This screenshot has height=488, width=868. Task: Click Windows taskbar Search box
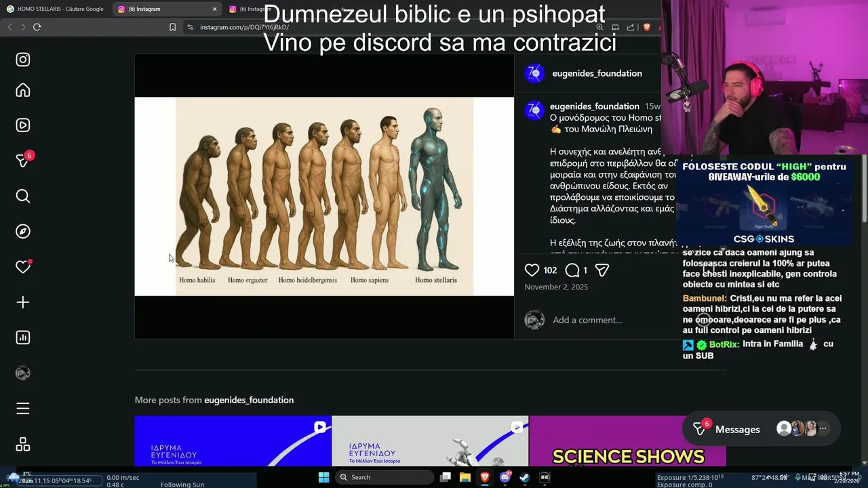point(384,477)
